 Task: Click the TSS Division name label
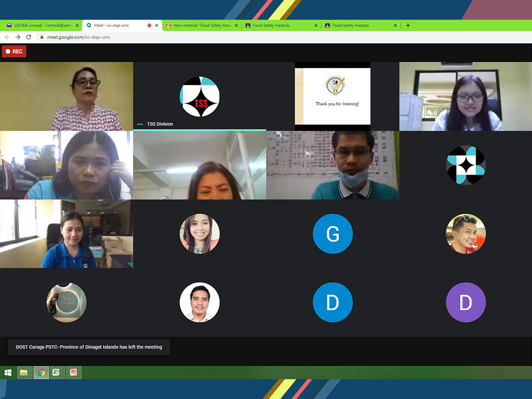160,124
